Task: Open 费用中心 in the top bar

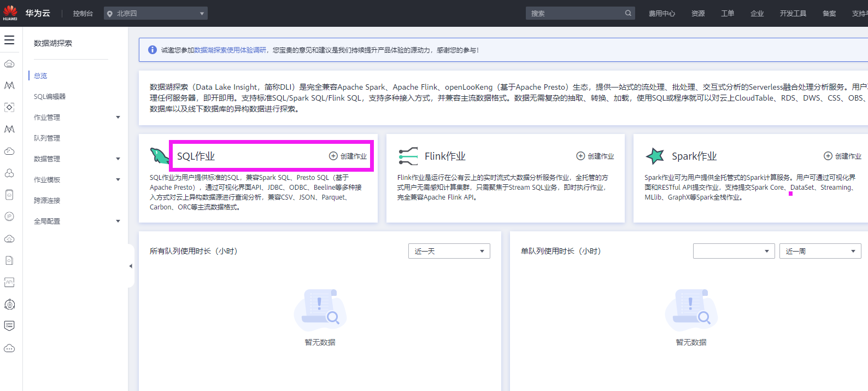Action: point(662,14)
